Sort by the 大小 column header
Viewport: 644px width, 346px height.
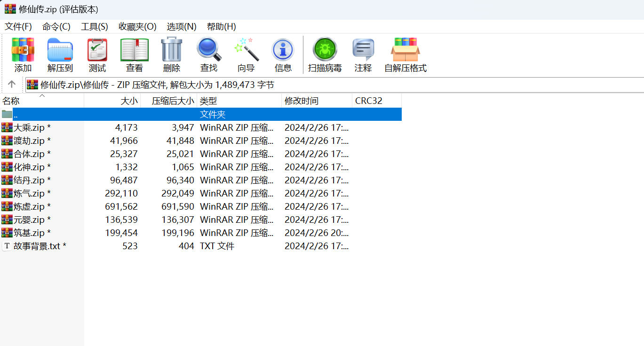(112, 101)
